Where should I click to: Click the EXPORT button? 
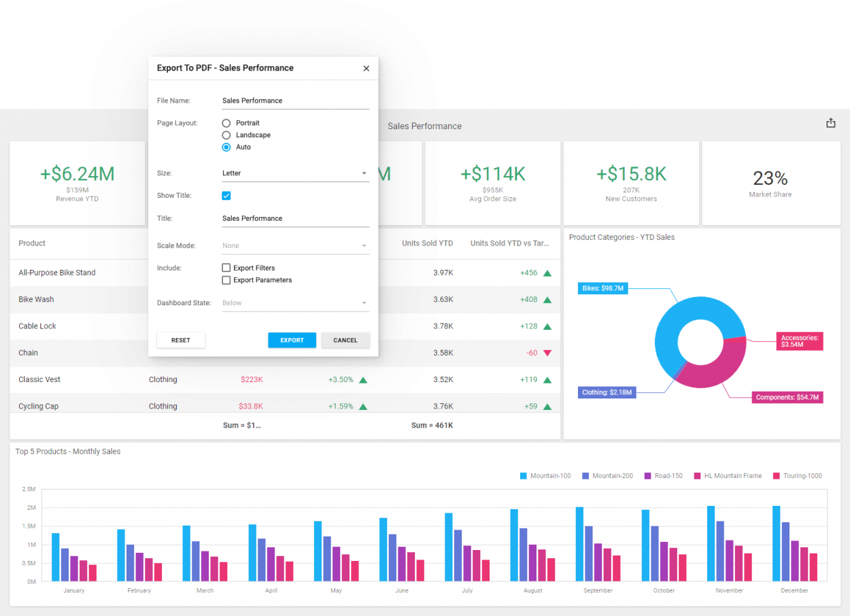tap(292, 340)
